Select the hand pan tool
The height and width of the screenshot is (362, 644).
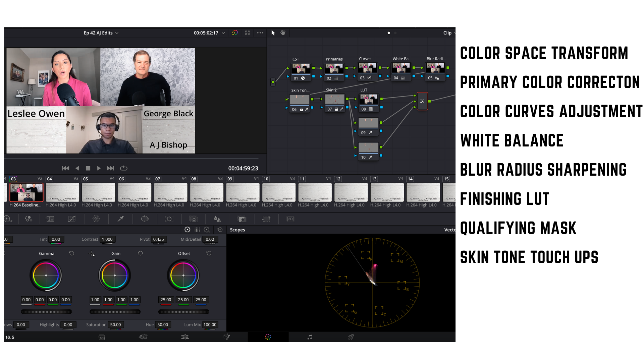coord(283,33)
